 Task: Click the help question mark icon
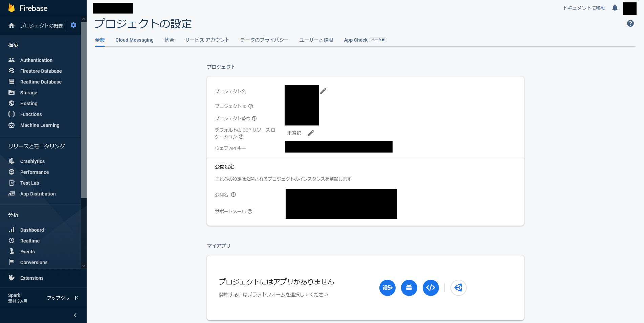630,23
